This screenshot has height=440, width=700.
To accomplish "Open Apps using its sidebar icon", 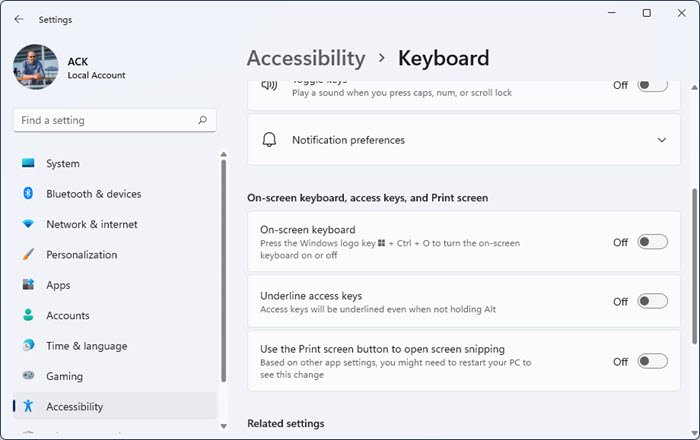I will pyautogui.click(x=28, y=285).
